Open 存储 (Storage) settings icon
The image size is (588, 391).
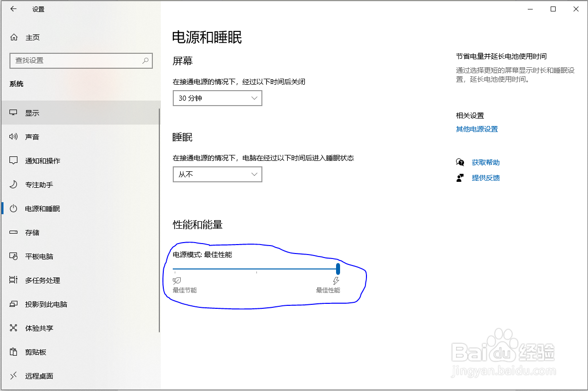pos(13,232)
